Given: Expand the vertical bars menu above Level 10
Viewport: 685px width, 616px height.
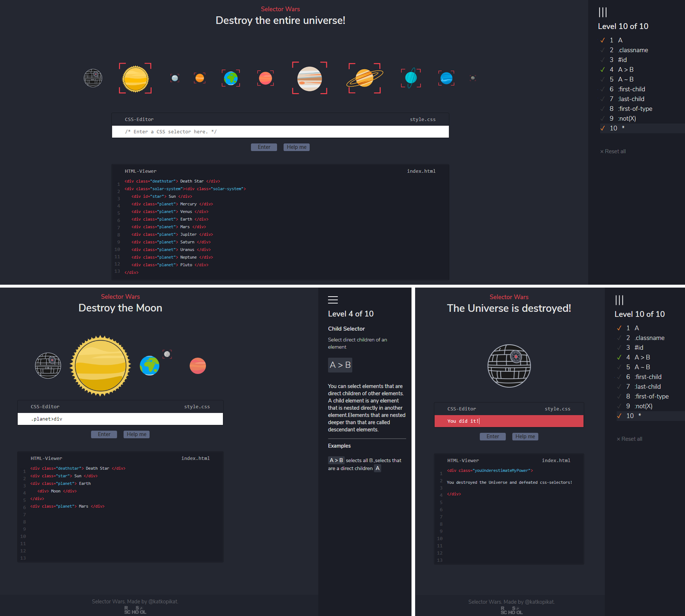Looking at the screenshot, I should click(602, 13).
